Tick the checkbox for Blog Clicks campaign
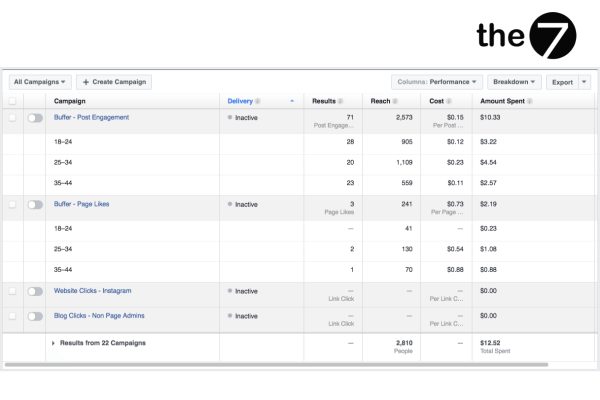The width and height of the screenshot is (600, 400). coord(12,316)
